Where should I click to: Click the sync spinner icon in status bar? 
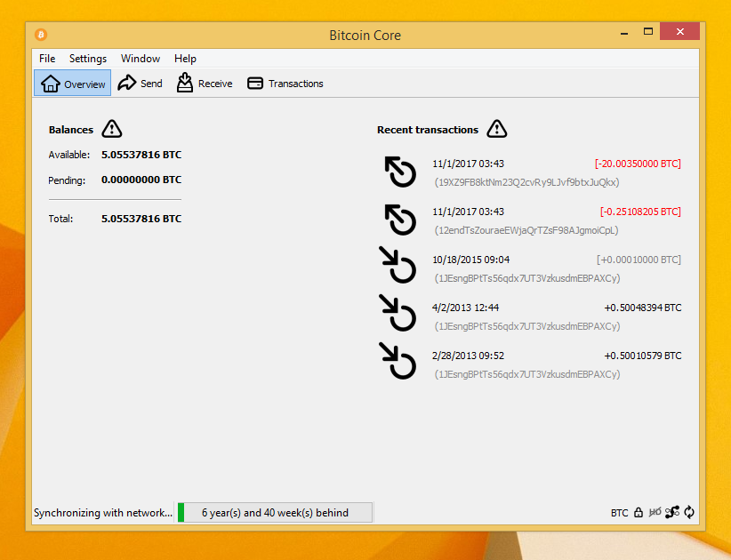point(689,513)
